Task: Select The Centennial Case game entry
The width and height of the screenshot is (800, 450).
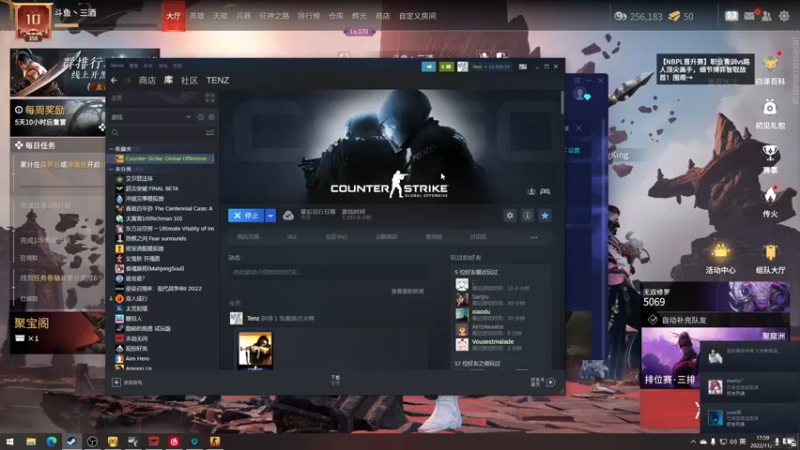Action: coord(164,208)
